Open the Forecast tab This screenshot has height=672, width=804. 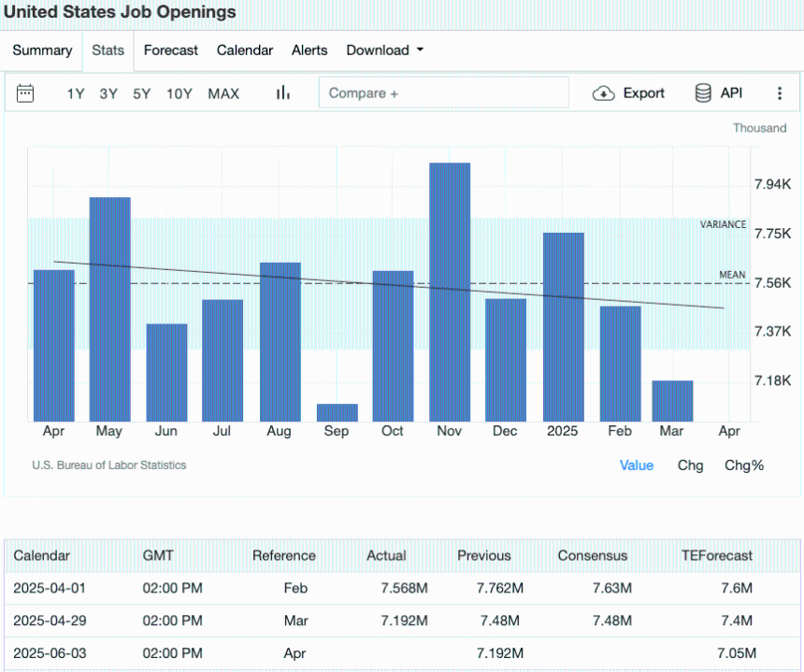click(x=171, y=50)
